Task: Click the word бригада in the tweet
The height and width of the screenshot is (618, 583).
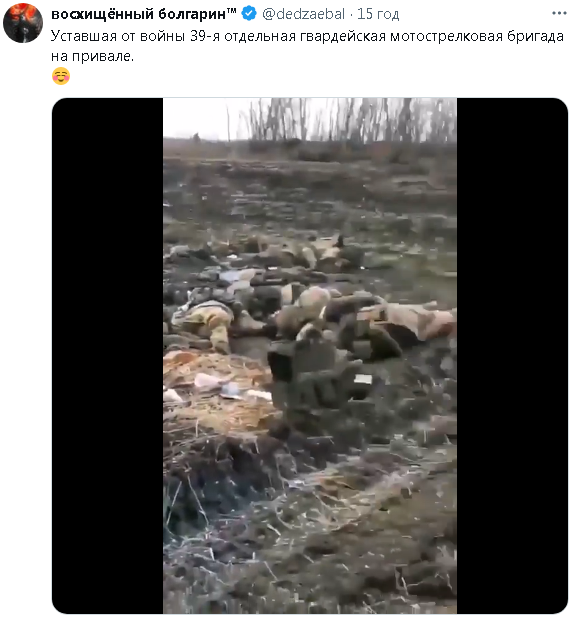Action: (535, 36)
